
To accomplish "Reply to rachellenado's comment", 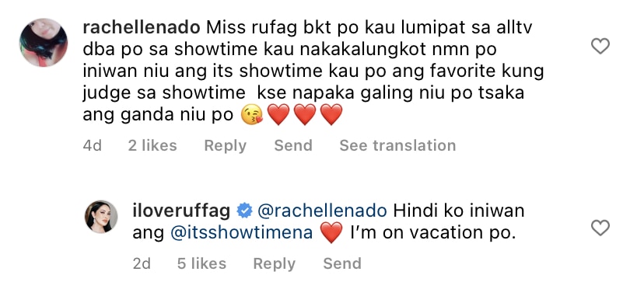I will 225,146.
